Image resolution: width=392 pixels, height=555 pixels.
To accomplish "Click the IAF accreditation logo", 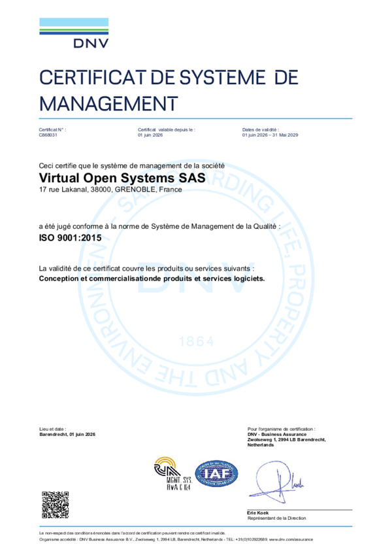I will 216,473.
